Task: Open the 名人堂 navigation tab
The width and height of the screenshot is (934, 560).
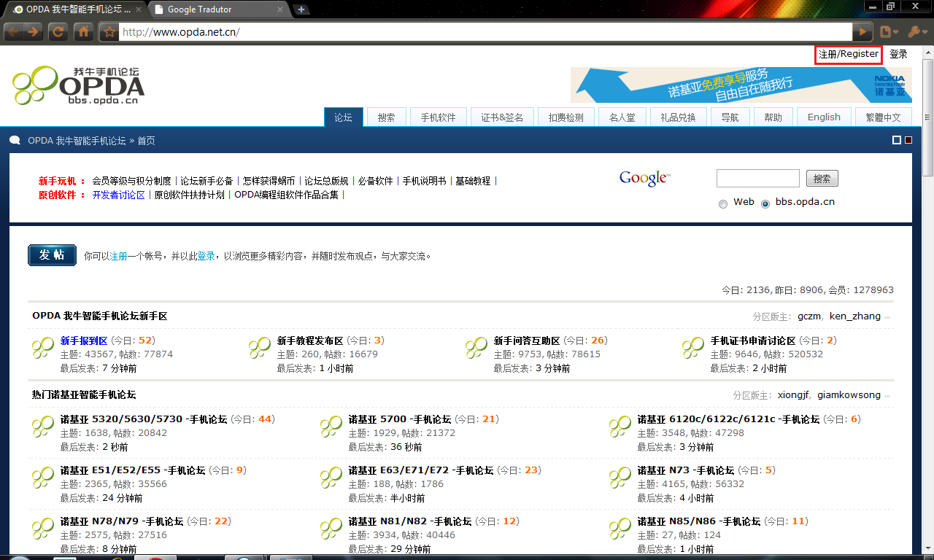Action: (622, 117)
